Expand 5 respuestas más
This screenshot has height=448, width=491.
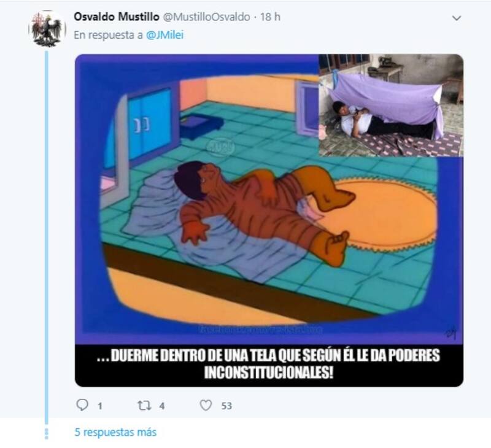click(115, 432)
